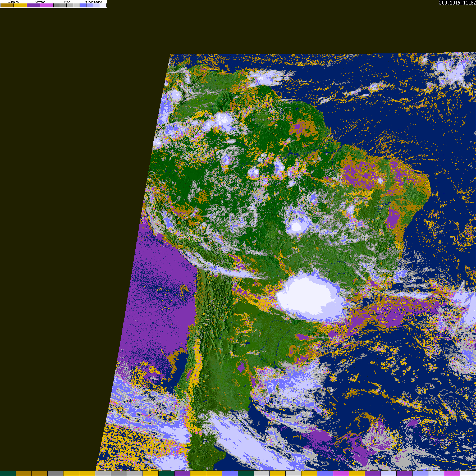476x476 pixels.
Task: Click the 20091019 date timestamp text
Action: (450, 3)
